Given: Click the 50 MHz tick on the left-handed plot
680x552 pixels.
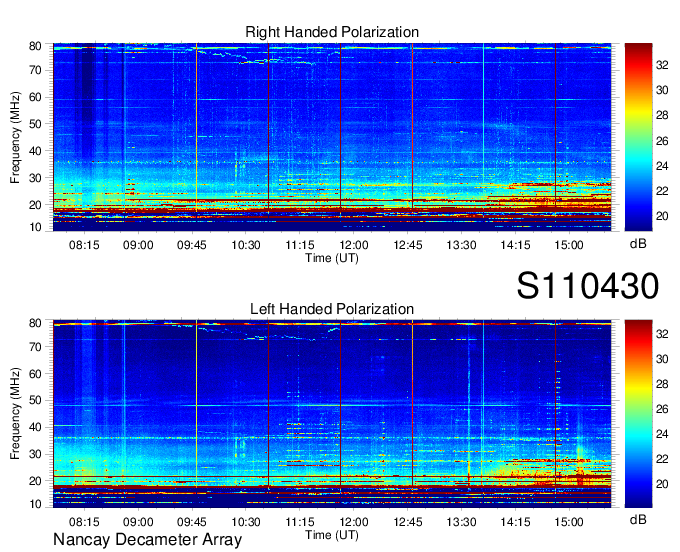Looking at the screenshot, I should click(35, 401).
